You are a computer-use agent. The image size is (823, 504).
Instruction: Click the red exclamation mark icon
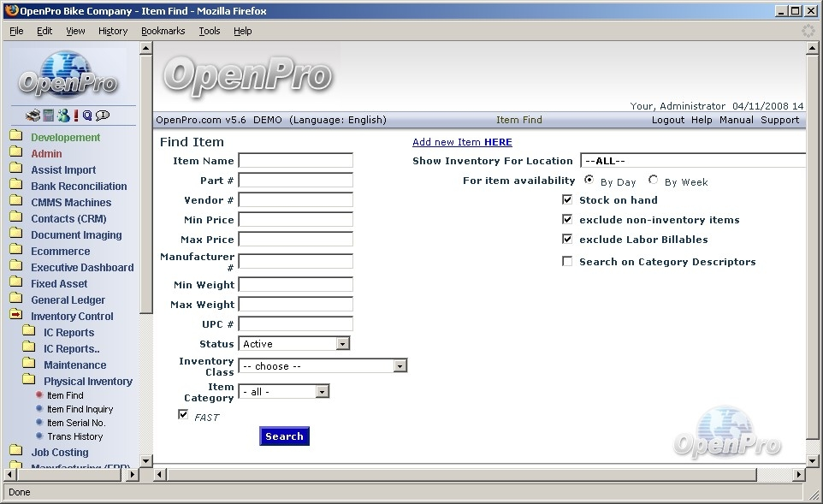(x=75, y=116)
